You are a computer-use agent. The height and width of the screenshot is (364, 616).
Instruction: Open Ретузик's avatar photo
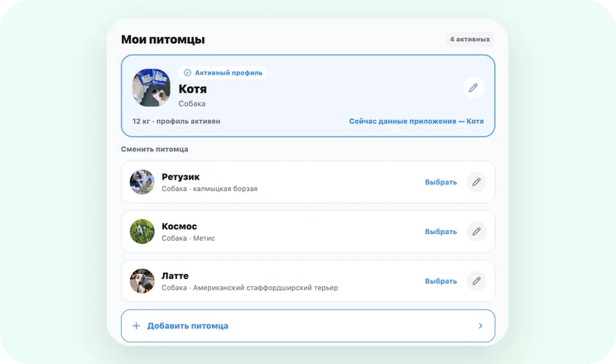[x=142, y=182]
